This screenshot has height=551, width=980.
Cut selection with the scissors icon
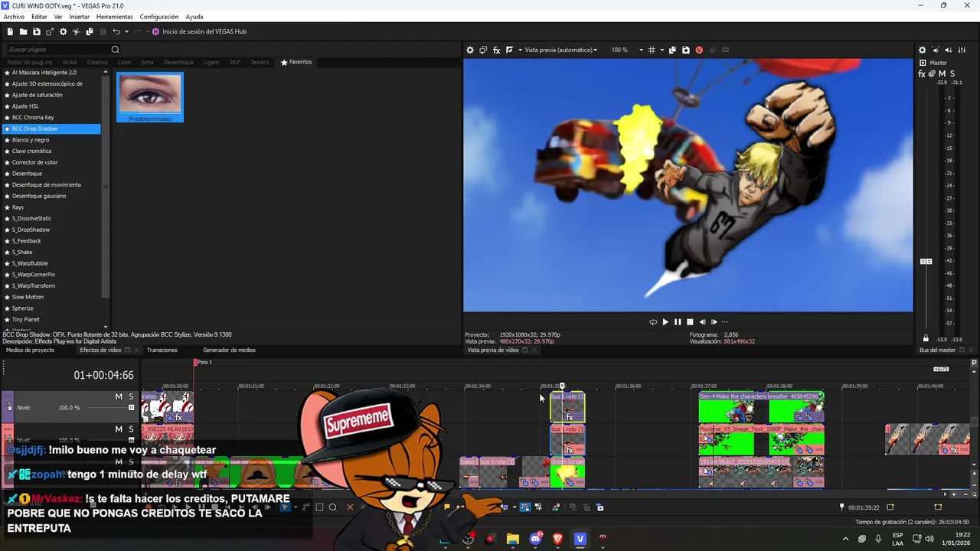click(76, 31)
